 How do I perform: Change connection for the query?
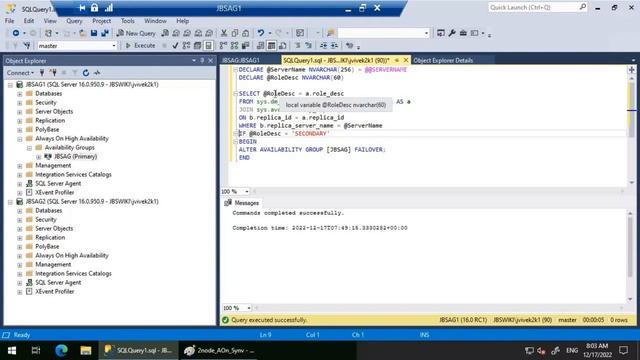click(x=27, y=46)
